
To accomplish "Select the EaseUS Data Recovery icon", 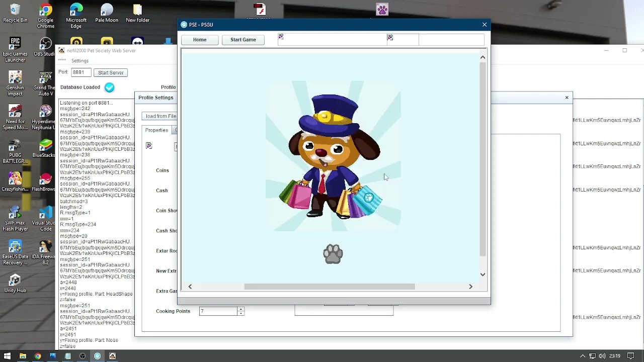I will click(x=15, y=252).
